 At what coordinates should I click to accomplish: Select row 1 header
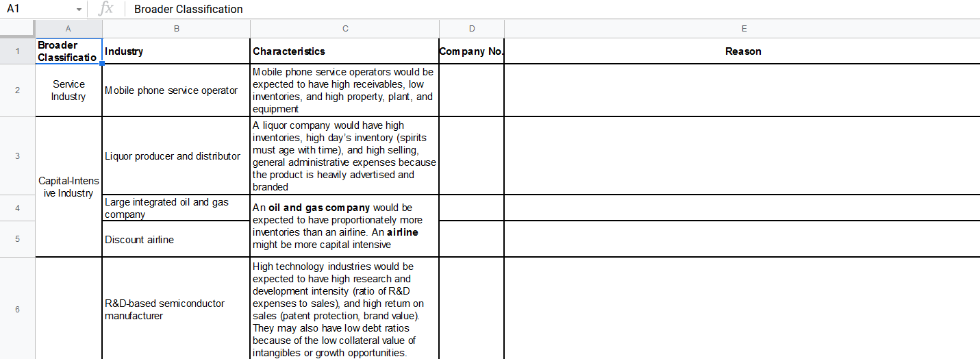[x=17, y=51]
